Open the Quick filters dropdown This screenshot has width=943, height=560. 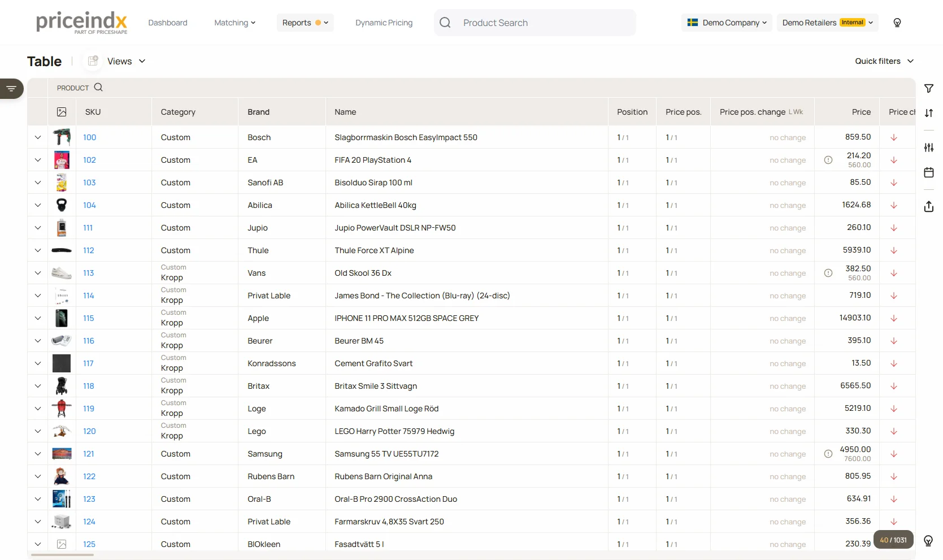884,61
